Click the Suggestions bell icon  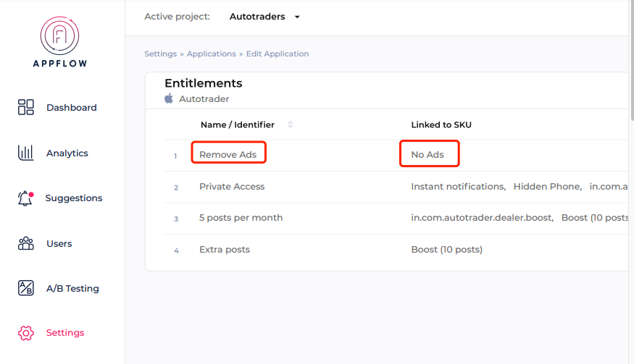coord(25,198)
